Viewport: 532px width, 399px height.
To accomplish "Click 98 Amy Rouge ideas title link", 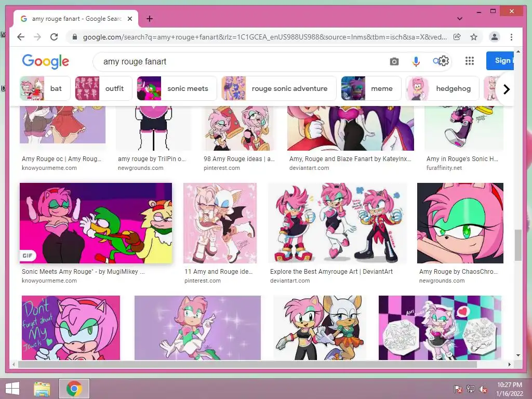I will 239,159.
